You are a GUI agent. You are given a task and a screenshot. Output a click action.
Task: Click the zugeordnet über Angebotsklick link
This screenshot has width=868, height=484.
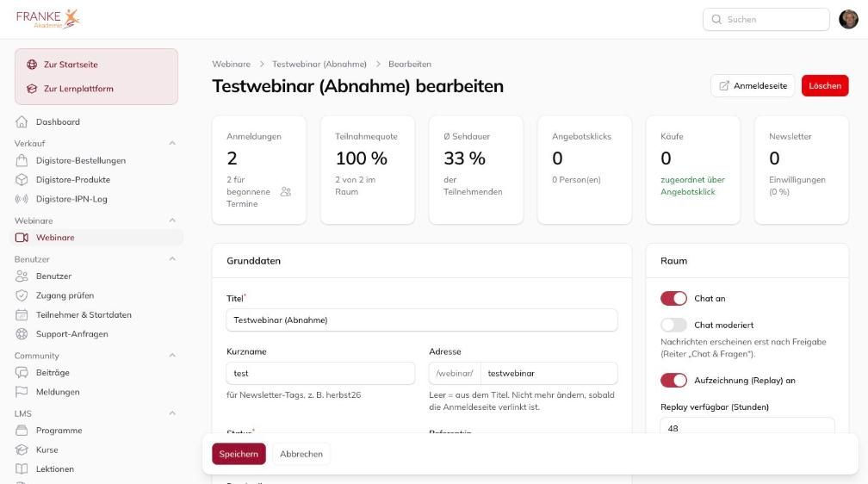[x=692, y=185]
